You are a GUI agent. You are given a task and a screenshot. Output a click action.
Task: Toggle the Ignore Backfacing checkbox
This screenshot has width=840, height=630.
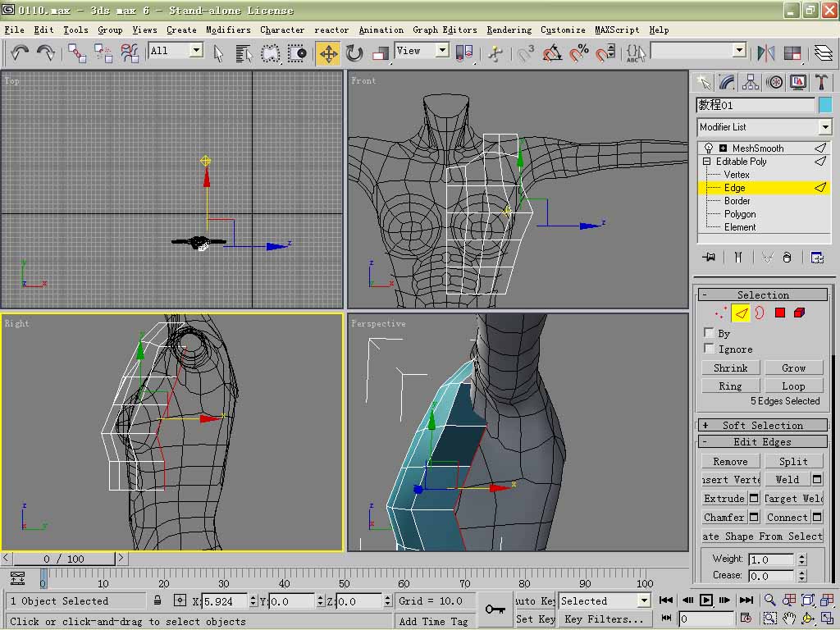(709, 349)
